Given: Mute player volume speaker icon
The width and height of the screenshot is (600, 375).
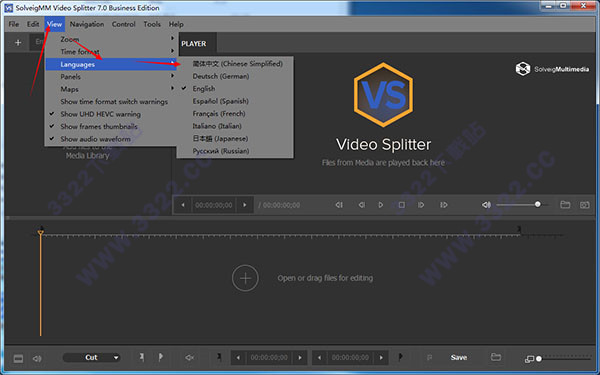Looking at the screenshot, I should (486, 205).
